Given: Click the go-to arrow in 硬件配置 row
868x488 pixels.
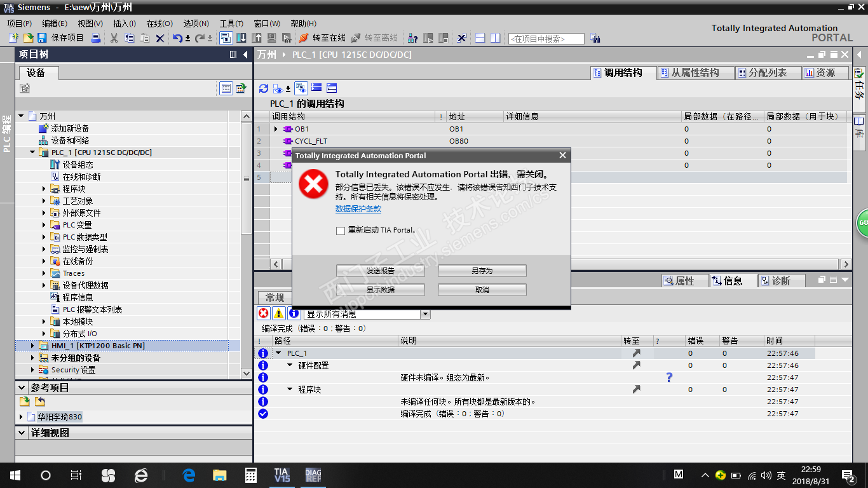Looking at the screenshot, I should click(636, 365).
